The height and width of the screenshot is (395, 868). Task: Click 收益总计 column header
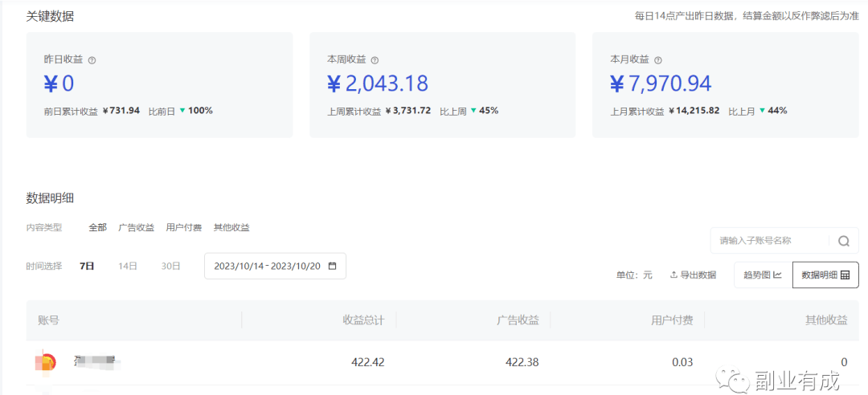(x=363, y=320)
